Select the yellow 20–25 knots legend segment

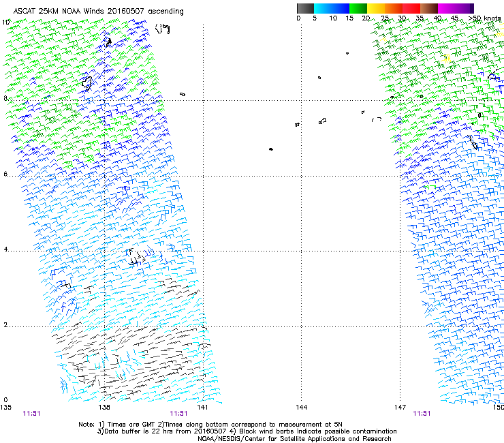tap(376, 8)
